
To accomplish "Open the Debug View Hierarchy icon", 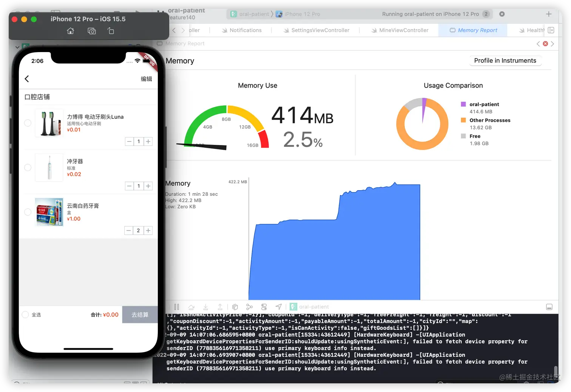I will (x=235, y=307).
